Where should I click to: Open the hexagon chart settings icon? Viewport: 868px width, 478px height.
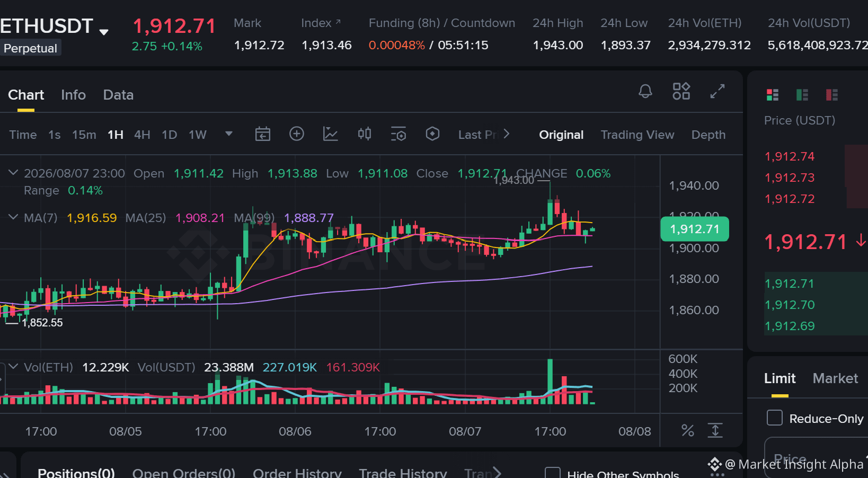click(x=432, y=134)
